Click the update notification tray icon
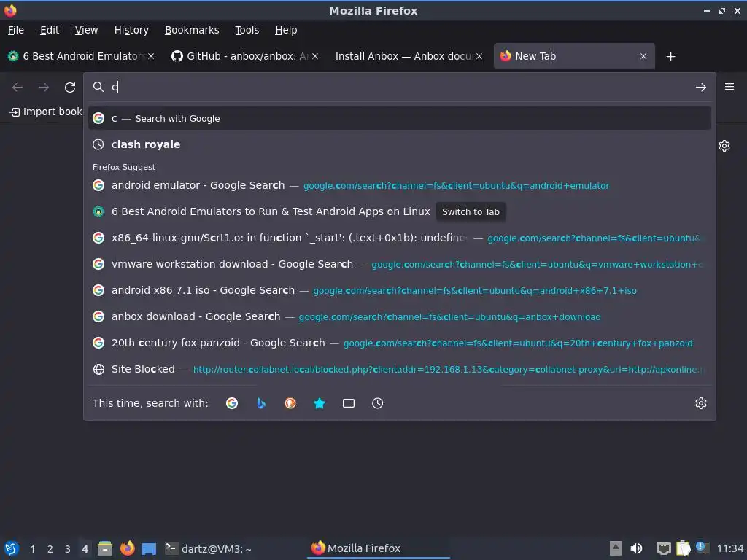Screen dimensions: 747x560 pyautogui.click(x=701, y=548)
